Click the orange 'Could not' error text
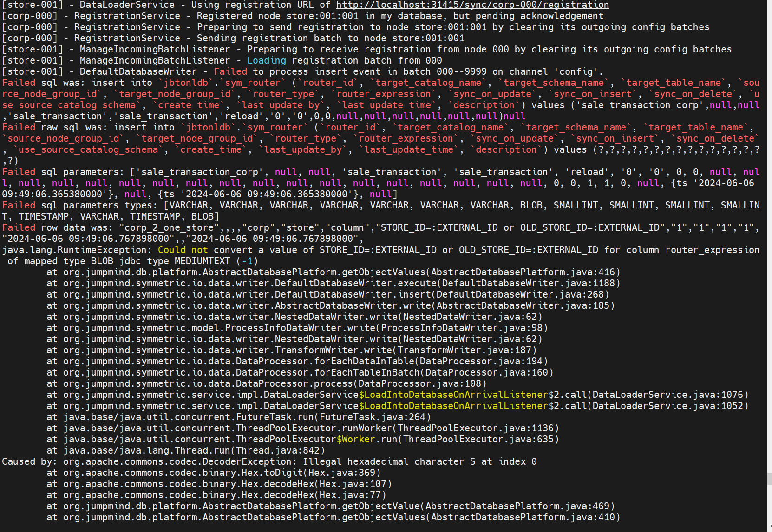This screenshot has height=532, width=772. coord(183,250)
